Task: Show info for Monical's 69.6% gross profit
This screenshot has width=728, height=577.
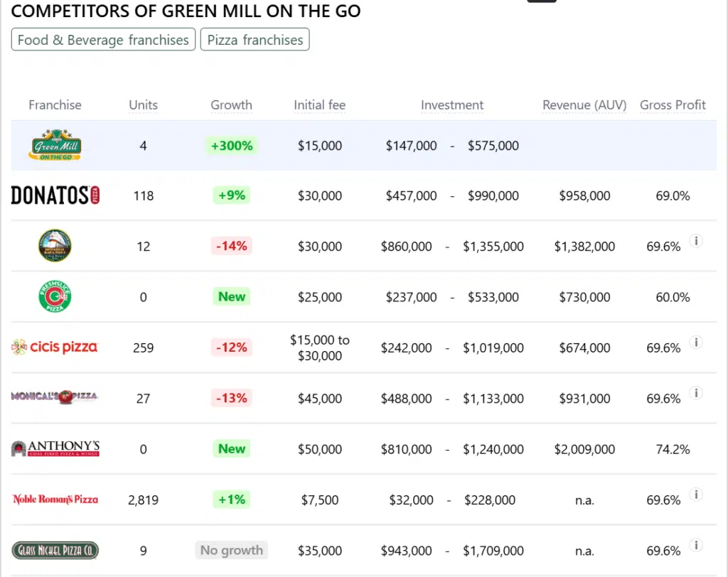Action: click(x=697, y=393)
